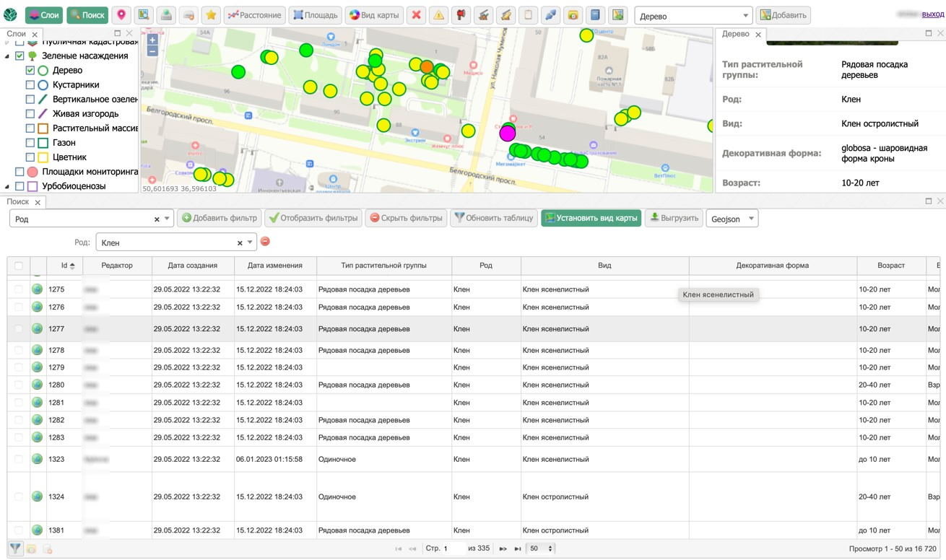Click the yellow warning triangle toolbar icon
946x560 pixels.
pyautogui.click(x=438, y=15)
